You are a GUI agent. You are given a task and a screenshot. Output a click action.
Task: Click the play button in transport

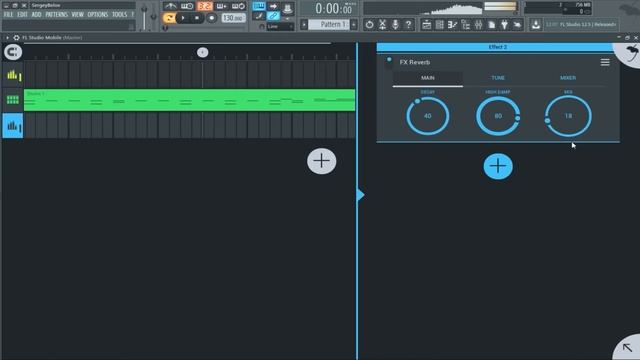pyautogui.click(x=183, y=18)
